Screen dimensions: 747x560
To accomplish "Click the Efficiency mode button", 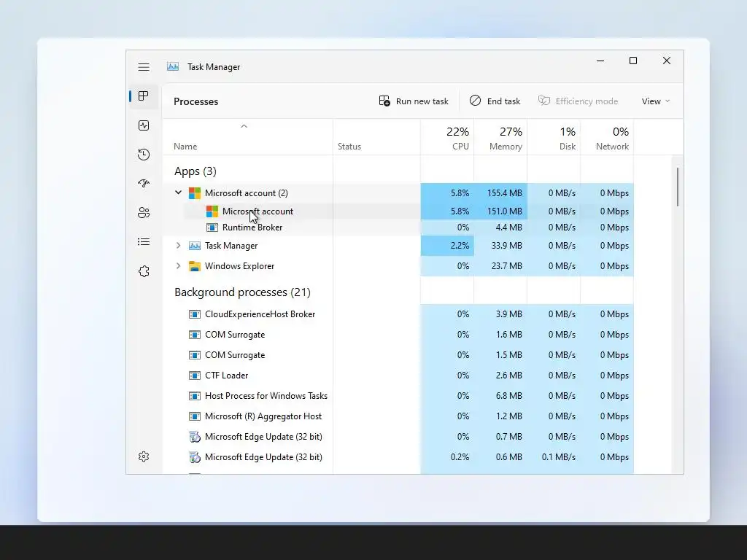I will point(578,101).
